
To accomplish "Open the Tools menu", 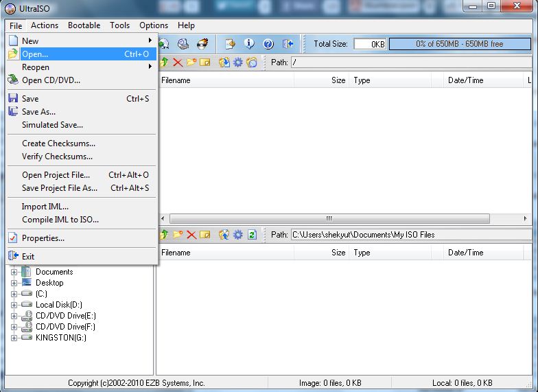I will [119, 25].
